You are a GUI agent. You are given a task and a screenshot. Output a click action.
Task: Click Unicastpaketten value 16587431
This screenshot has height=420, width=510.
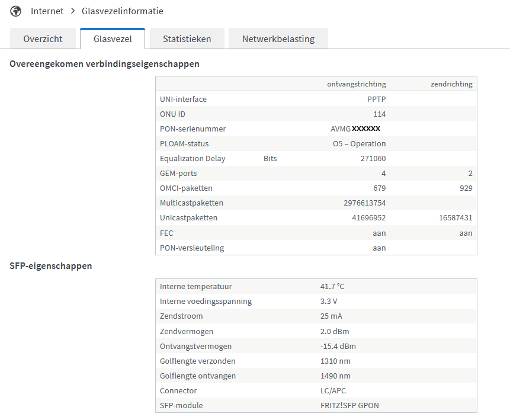[x=456, y=217]
